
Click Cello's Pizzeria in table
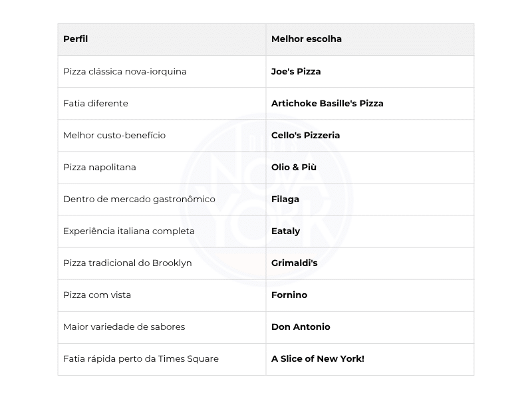coord(305,136)
